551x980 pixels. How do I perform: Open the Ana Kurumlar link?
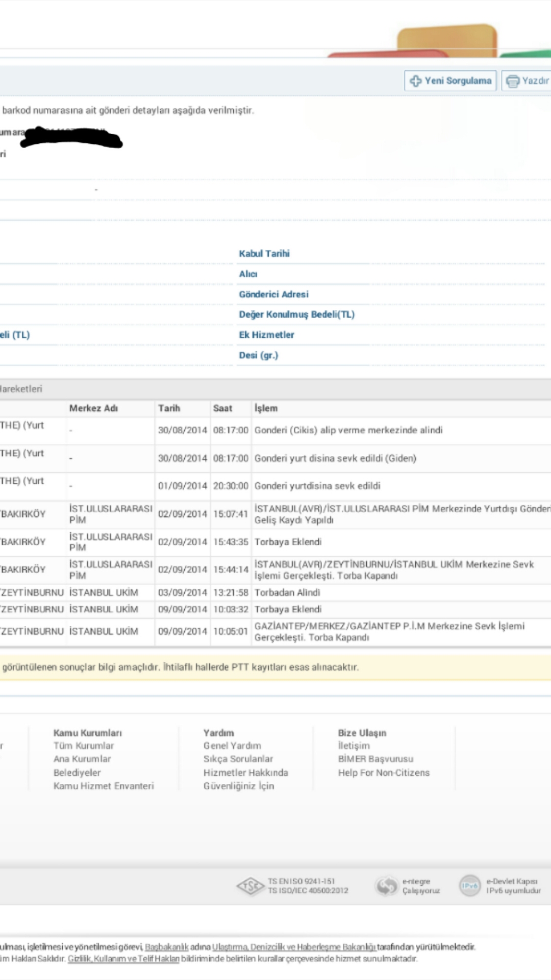point(82,759)
